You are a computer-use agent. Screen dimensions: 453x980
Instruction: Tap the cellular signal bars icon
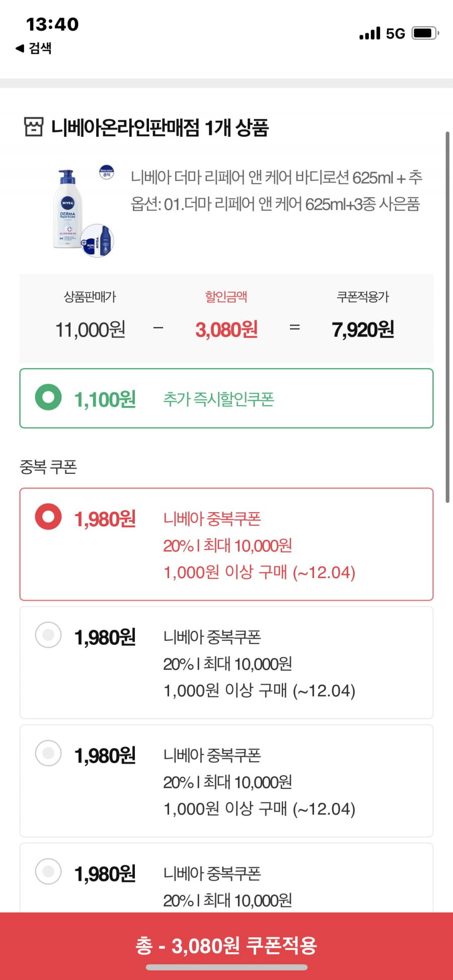pyautogui.click(x=370, y=34)
